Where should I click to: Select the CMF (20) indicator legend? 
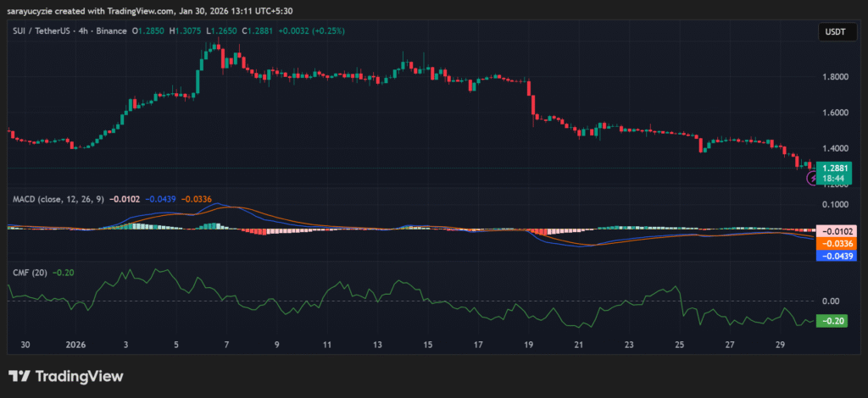coord(31,273)
